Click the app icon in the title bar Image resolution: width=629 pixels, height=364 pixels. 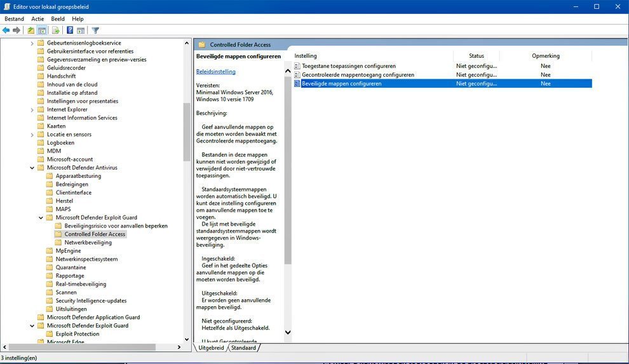pos(7,7)
